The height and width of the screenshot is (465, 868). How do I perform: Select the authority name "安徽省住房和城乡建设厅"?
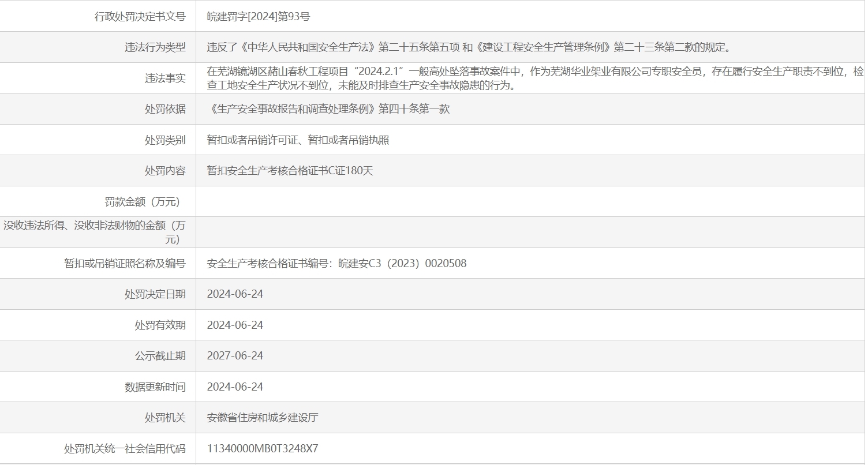click(x=263, y=417)
